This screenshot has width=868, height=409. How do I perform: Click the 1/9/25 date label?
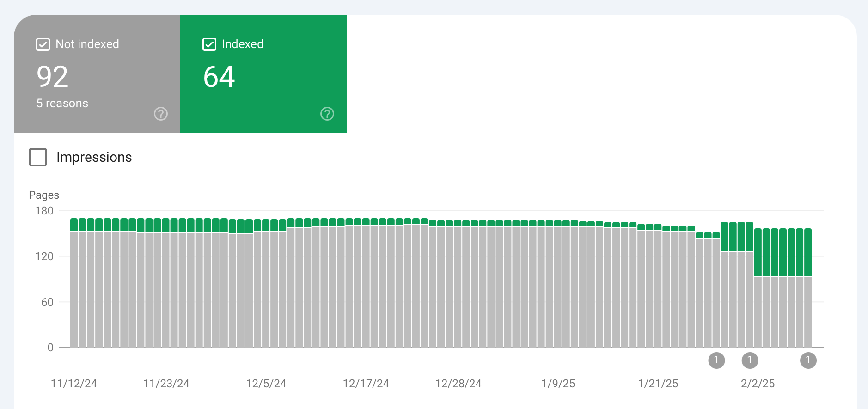coord(558,384)
